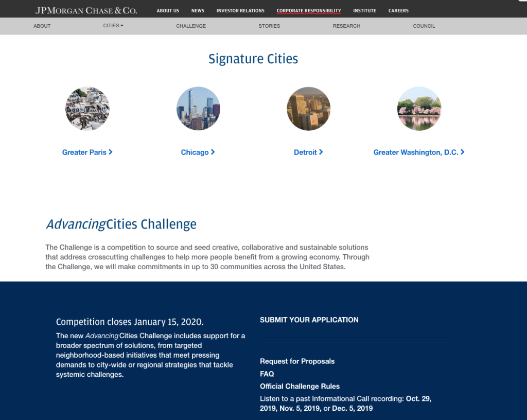The image size is (527, 420).
Task: Open the Request for Proposals link
Action: [297, 361]
